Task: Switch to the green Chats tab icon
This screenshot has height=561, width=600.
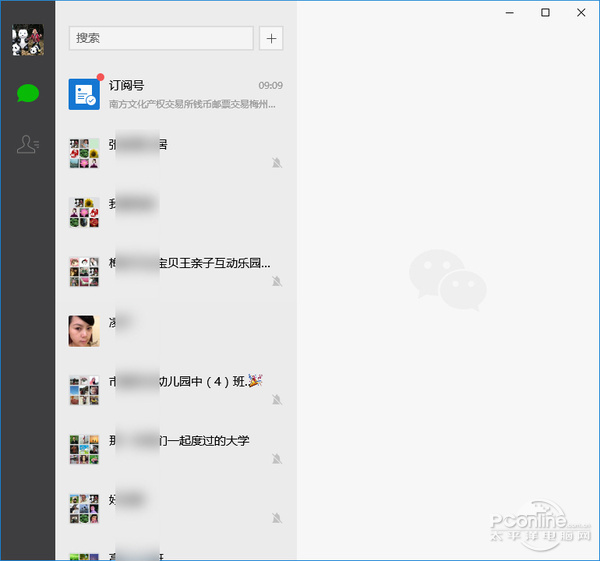Action: coord(28,93)
